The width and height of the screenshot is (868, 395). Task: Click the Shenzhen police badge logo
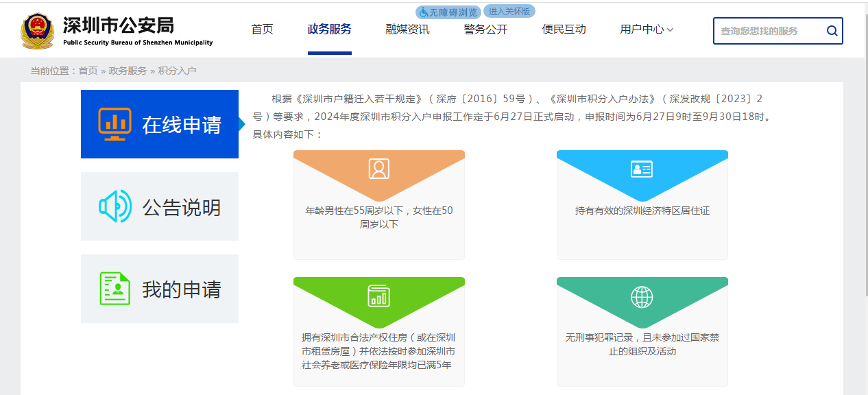(37, 31)
